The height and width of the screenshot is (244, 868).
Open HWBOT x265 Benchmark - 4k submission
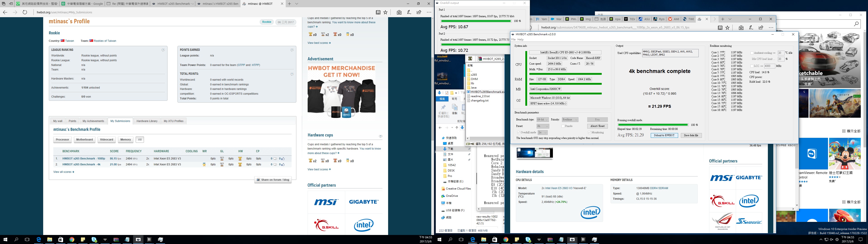click(81, 164)
